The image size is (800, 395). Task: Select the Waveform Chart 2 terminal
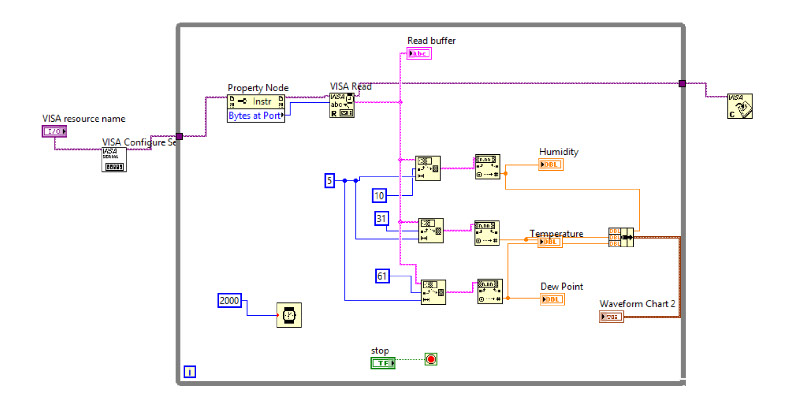(611, 317)
